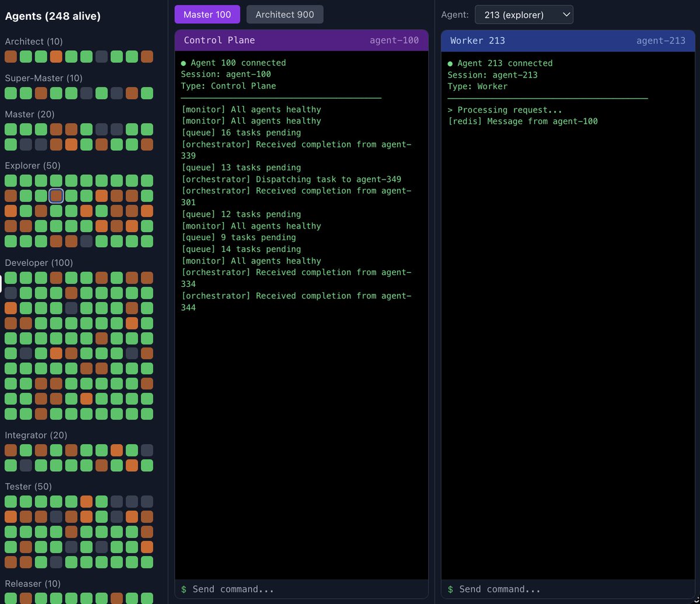
Task: Click the Tester (50) group label
Action: coord(29,486)
